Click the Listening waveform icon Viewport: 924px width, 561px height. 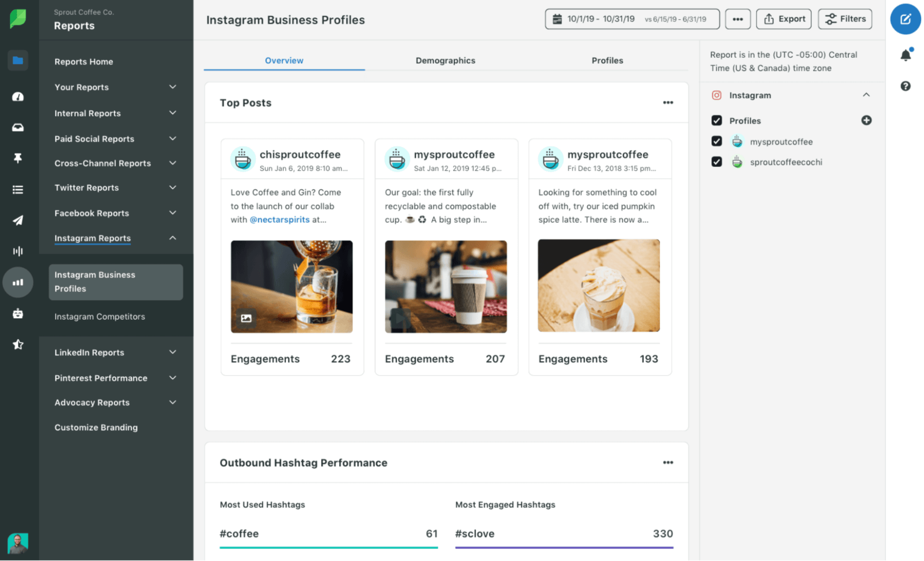point(18,251)
